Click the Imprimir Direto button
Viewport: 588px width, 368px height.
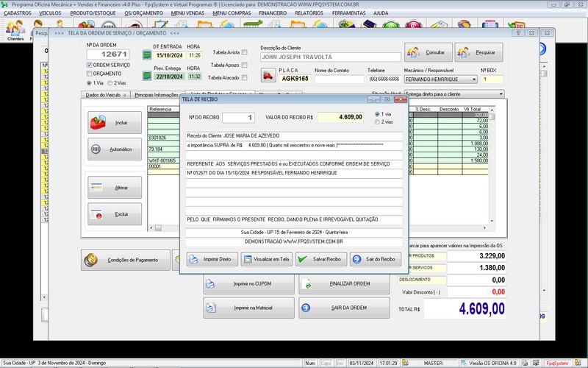pos(212,259)
